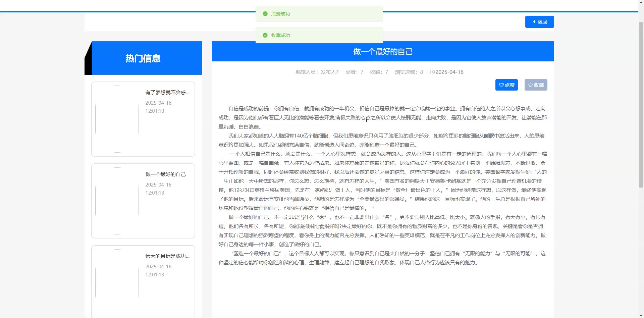Open the thumbnail of 远大的目标是成功... card

tap(117, 282)
